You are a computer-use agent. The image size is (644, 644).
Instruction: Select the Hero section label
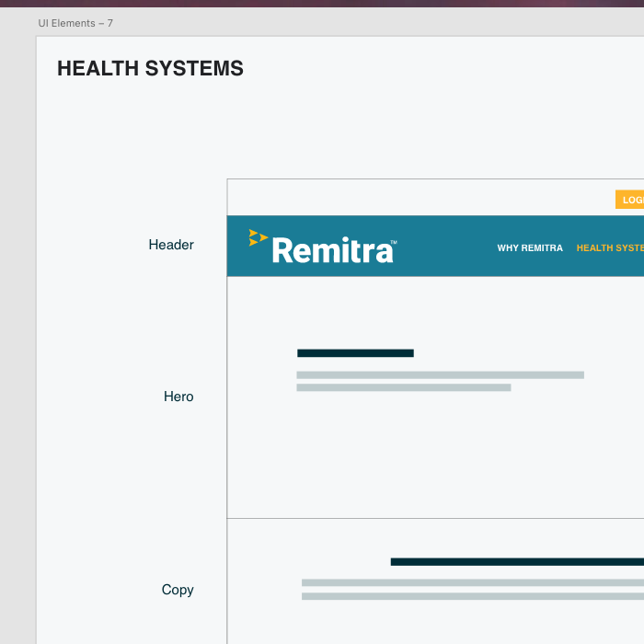[178, 397]
